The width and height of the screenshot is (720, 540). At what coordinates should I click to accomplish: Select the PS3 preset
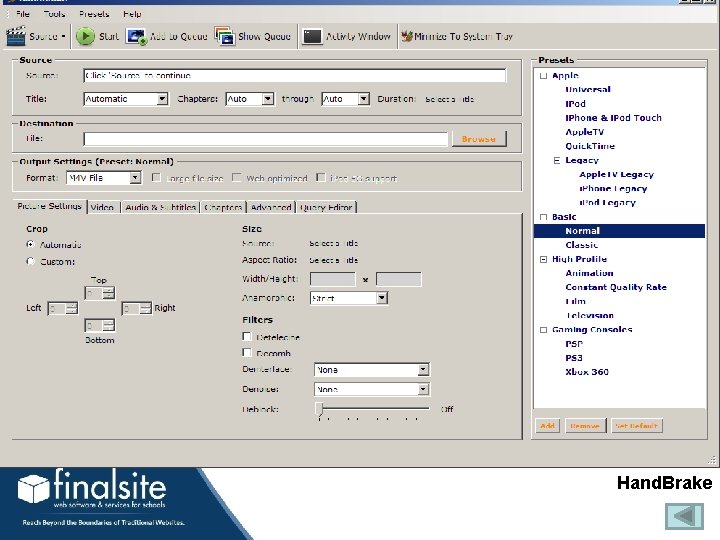[574, 358]
